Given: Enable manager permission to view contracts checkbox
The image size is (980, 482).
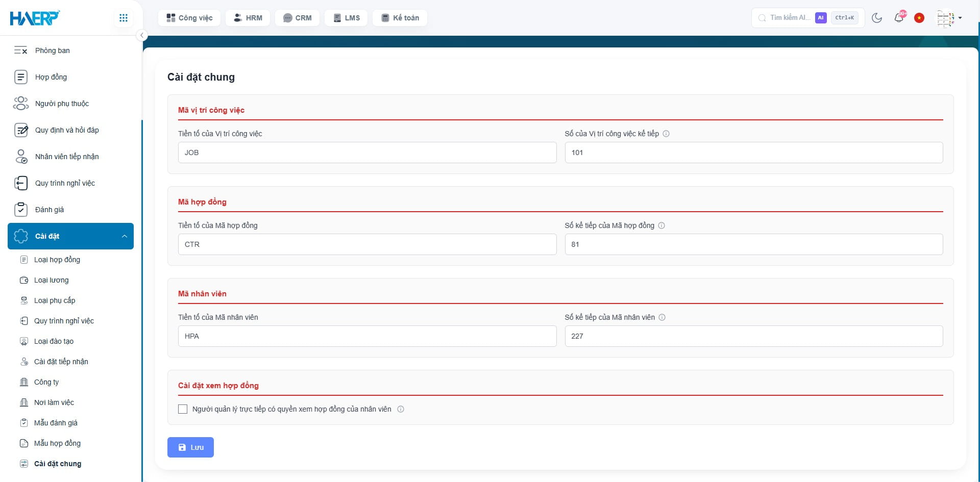Looking at the screenshot, I should pyautogui.click(x=183, y=409).
